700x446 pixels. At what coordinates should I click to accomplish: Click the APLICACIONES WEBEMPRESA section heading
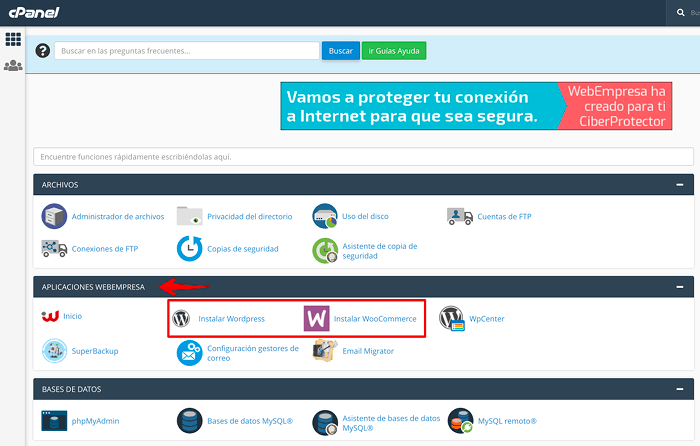[x=93, y=287]
